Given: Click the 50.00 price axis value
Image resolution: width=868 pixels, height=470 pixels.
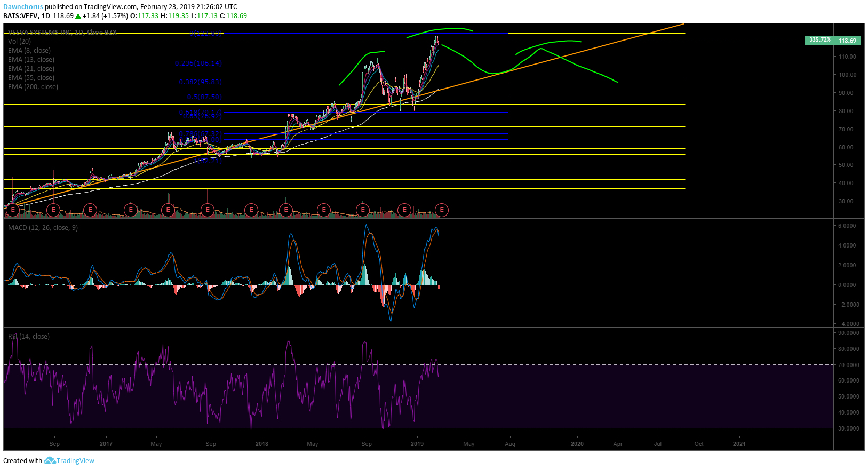Looking at the screenshot, I should 846,165.
